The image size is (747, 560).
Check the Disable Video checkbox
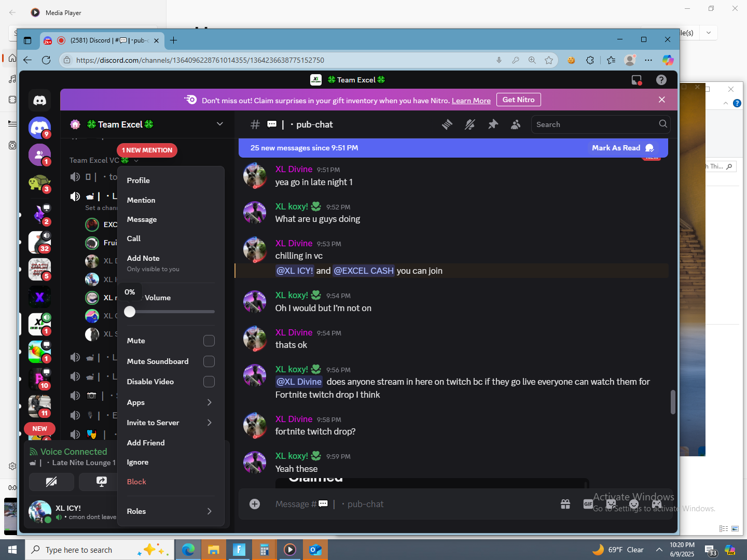click(209, 382)
